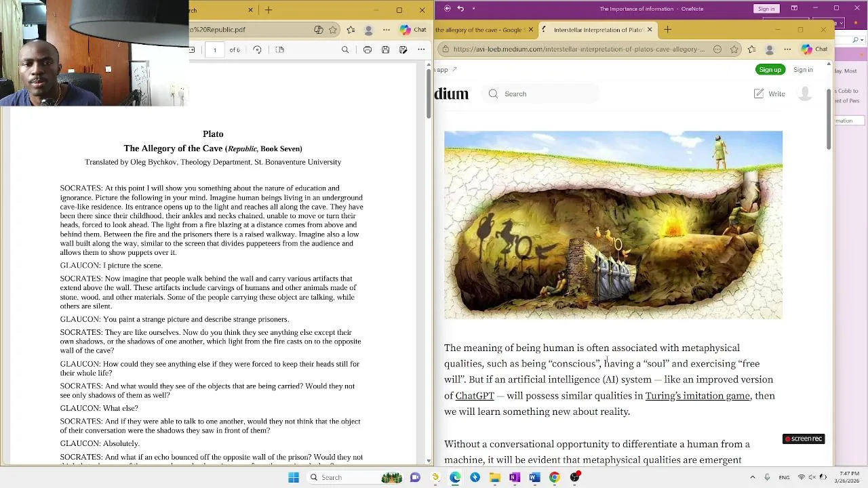This screenshot has height=488, width=868.
Task: Add the Medium page to favorites with the star
Action: point(734,49)
